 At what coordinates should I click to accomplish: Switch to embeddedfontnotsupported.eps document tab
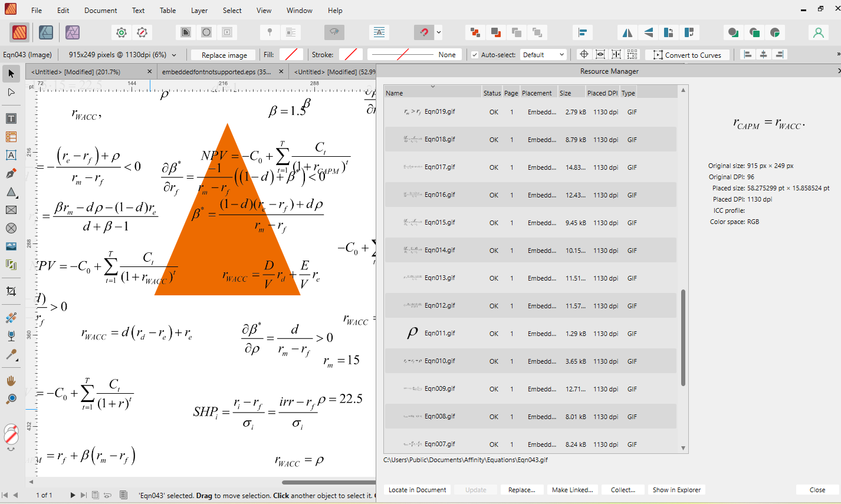(216, 72)
